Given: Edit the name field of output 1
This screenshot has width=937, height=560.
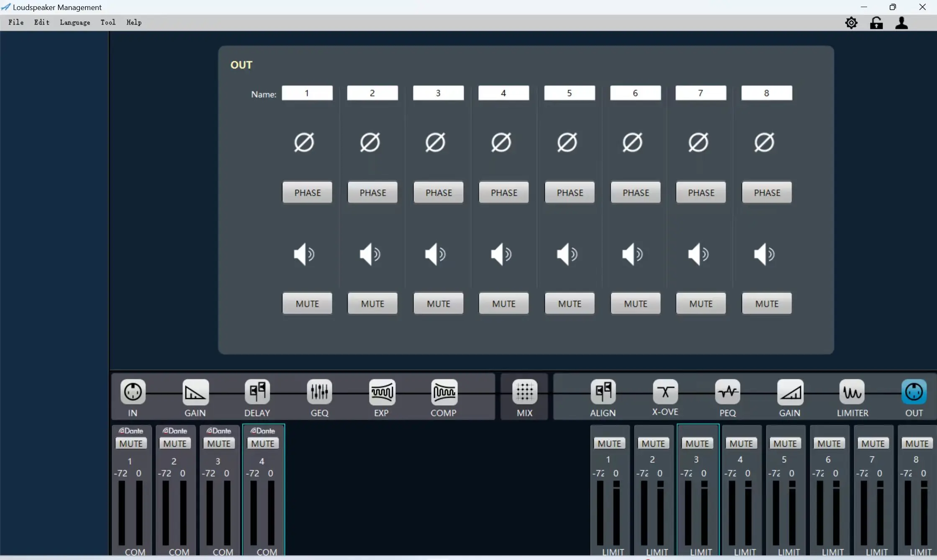Looking at the screenshot, I should point(307,93).
